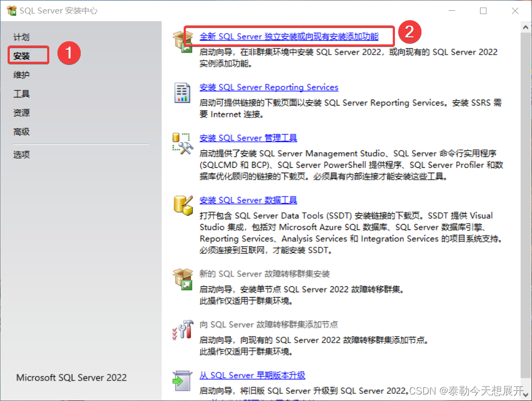532x401 pixels.
Task: Click the Microsoft SQL Server 2022 label
Action: click(x=72, y=378)
